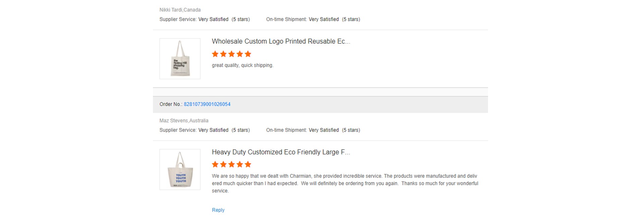Click reviewer name Maz Stevens, Australia
Screen dimensions: 644x218
pyautogui.click(x=184, y=121)
